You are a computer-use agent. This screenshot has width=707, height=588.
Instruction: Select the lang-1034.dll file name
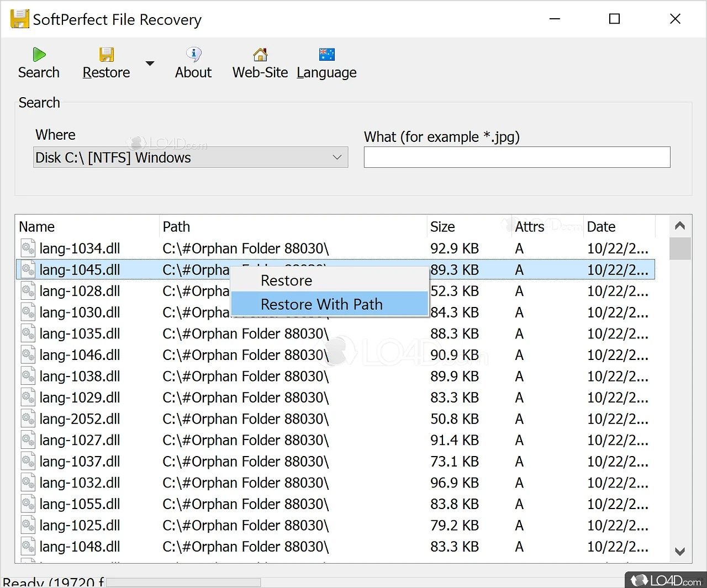click(80, 248)
